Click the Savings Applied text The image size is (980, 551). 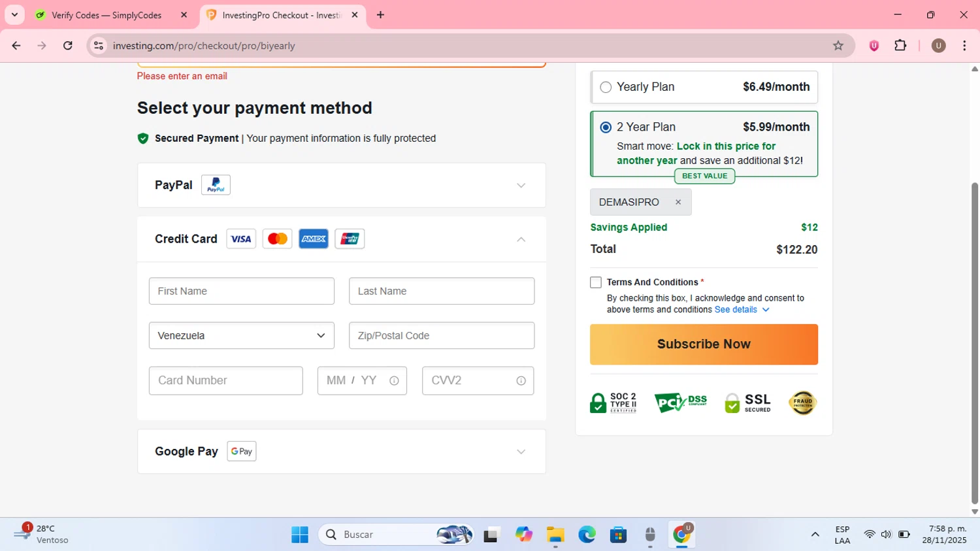point(629,227)
